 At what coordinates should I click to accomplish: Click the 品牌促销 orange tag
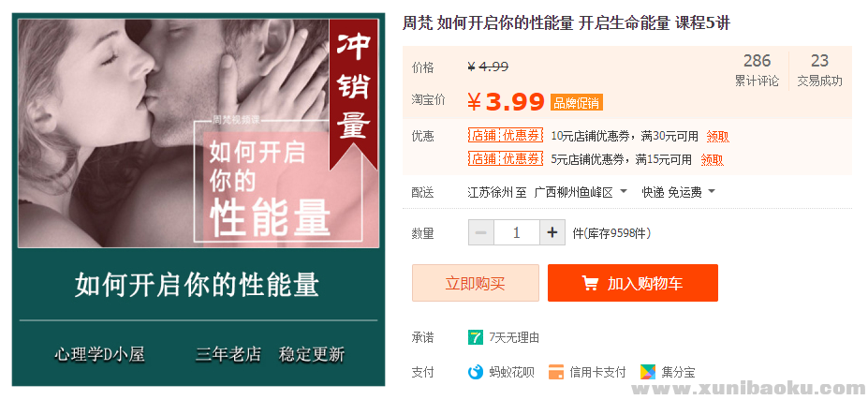click(576, 102)
